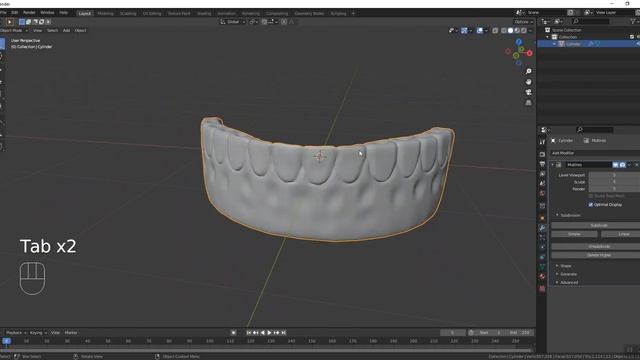Open the orange Object properties tab
The width and height of the screenshot is (640, 360).
[542, 218]
